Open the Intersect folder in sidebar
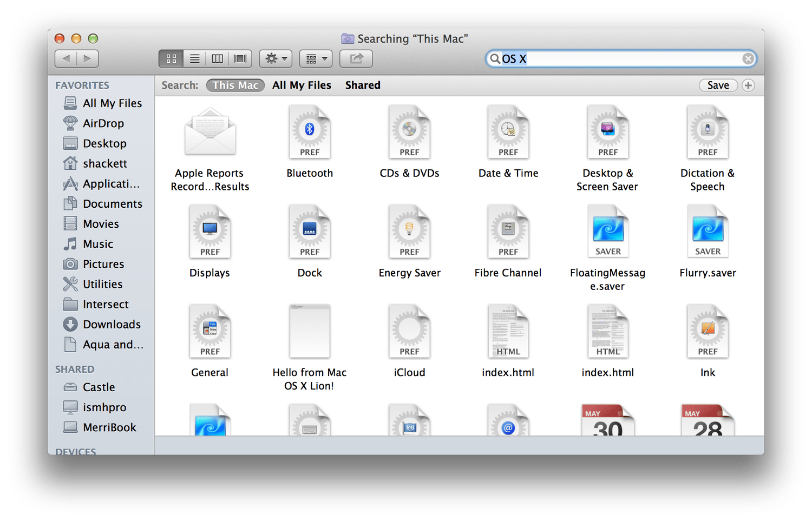Screen dimensions: 812x521 click(x=96, y=304)
